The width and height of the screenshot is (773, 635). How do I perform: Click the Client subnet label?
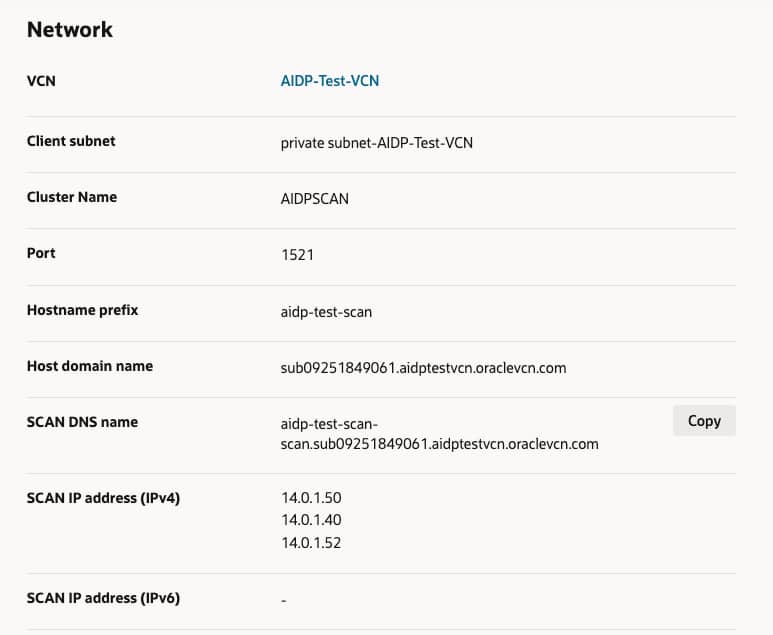point(71,141)
